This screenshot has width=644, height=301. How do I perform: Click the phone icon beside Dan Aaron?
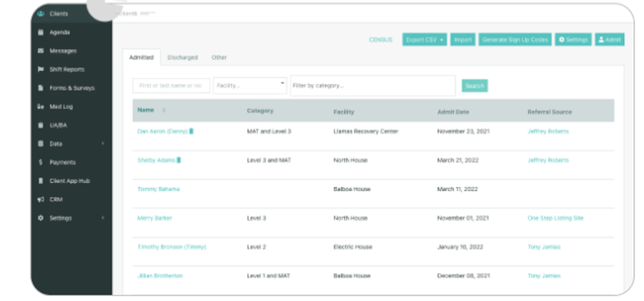pos(191,131)
